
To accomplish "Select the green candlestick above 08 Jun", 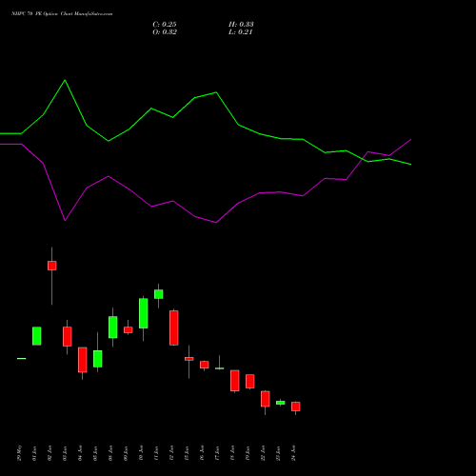I will point(113,327).
